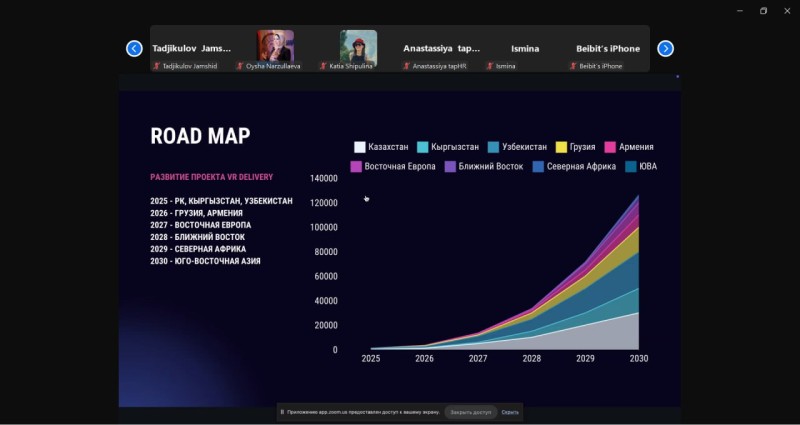
Task: Click muted mic icon beside Tadjikulov Jamshid
Action: pyautogui.click(x=156, y=66)
